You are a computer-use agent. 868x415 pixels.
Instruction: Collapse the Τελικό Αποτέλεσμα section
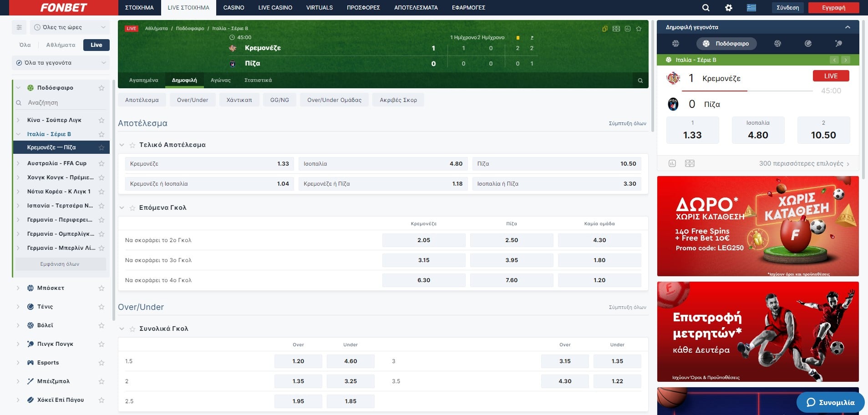click(x=122, y=145)
